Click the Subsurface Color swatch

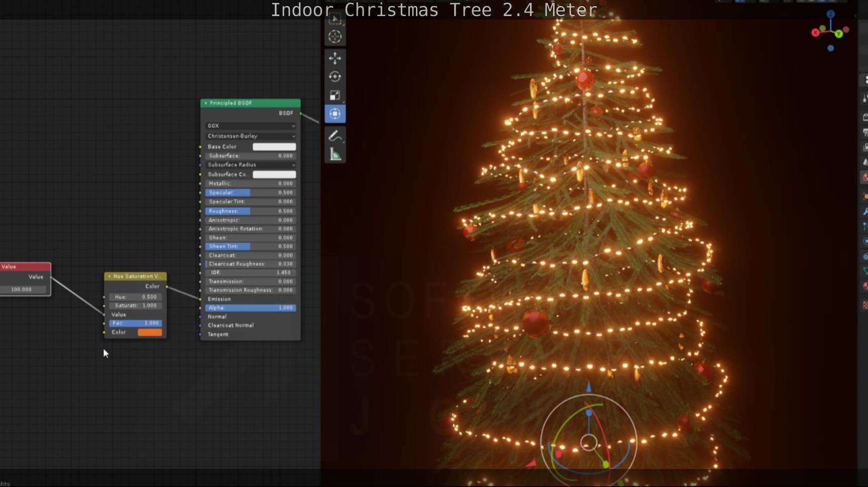pyautogui.click(x=274, y=174)
